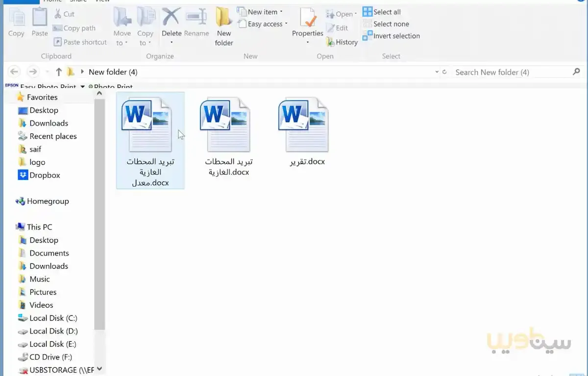The height and width of the screenshot is (376, 588).
Task: Select file تبريد المحطات الغازية.docx
Action: click(229, 137)
